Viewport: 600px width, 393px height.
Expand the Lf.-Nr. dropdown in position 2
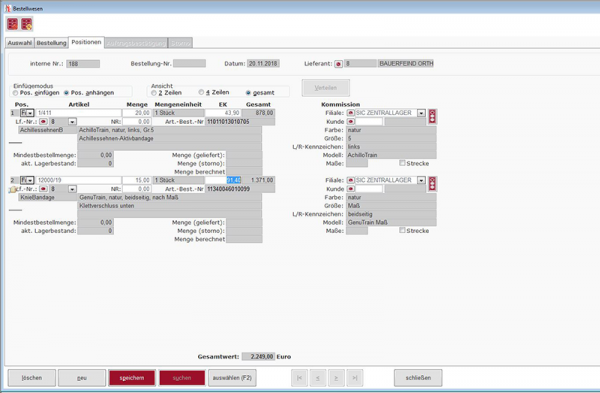[x=72, y=189]
